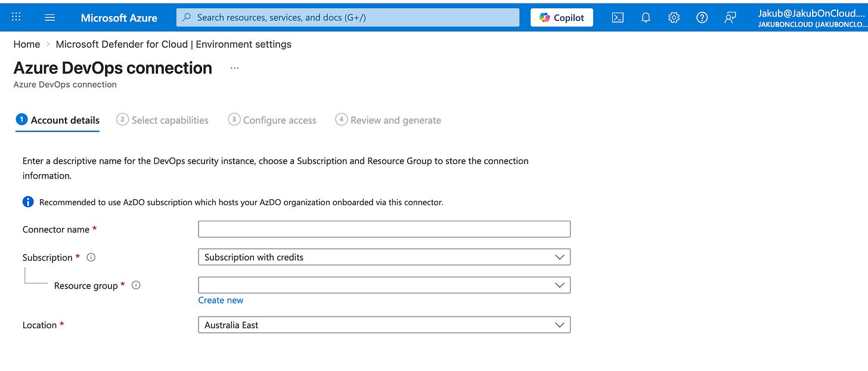Open the more options ellipsis beside title

235,68
